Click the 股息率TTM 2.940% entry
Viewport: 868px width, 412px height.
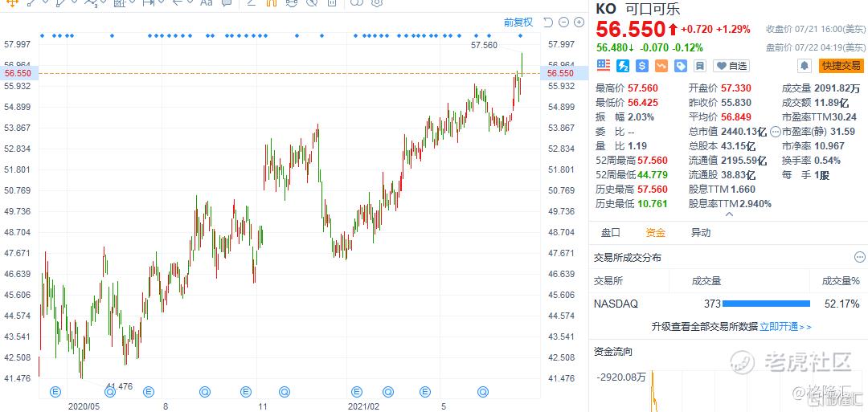coord(730,203)
